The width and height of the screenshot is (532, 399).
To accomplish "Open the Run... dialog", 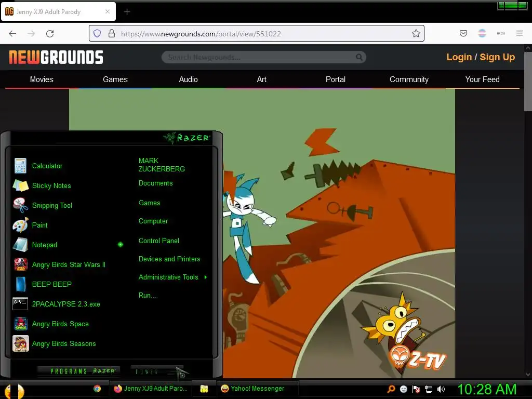I will click(x=147, y=296).
